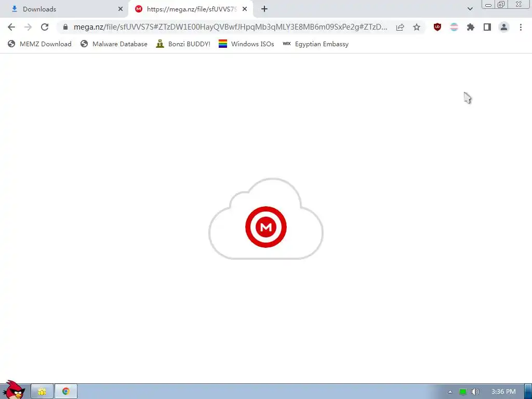Open a new browser tab
532x399 pixels.
point(264,9)
